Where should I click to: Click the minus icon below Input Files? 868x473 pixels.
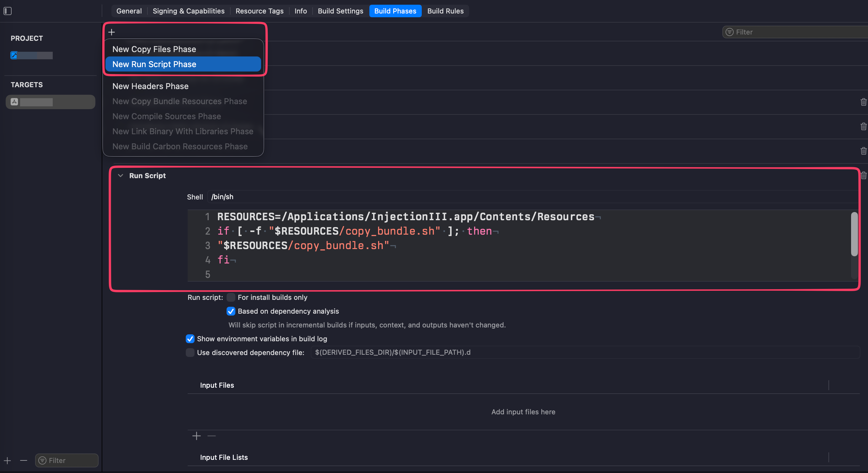[212, 436]
